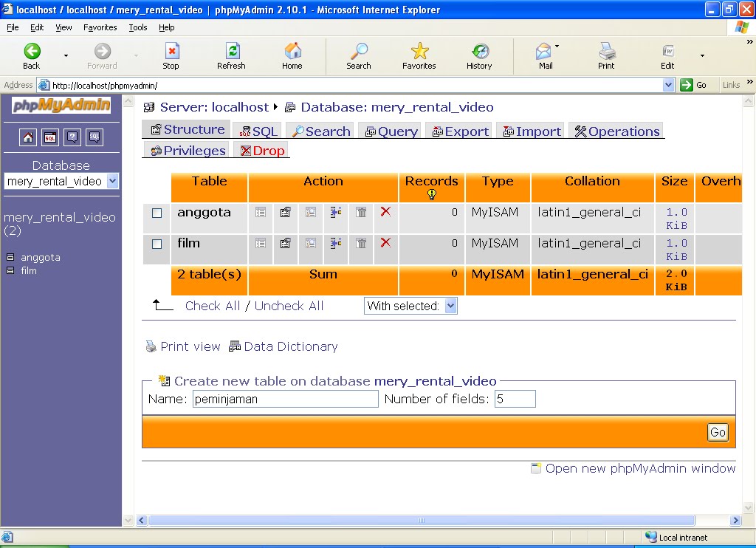
Task: Click the Check All link
Action: [x=213, y=306]
